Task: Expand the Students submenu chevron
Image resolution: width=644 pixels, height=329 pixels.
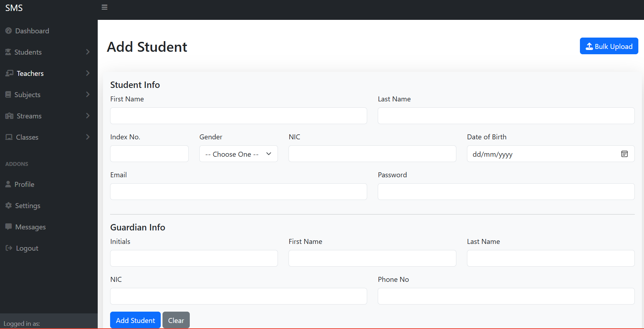Action: [88, 52]
